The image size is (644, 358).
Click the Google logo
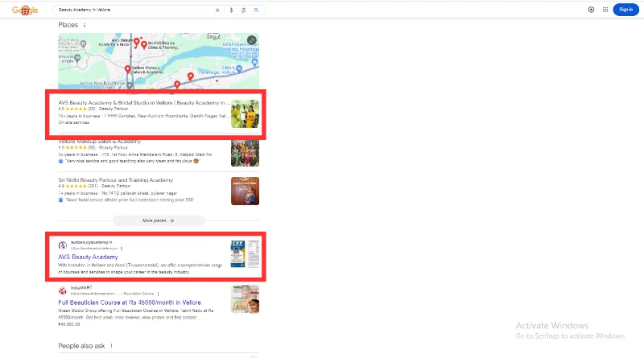25,10
